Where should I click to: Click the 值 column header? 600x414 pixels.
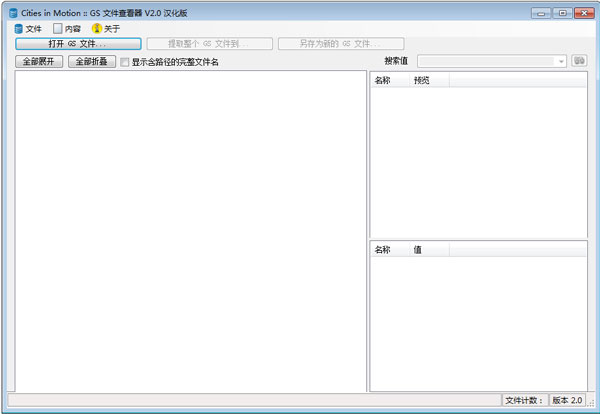(x=430, y=250)
